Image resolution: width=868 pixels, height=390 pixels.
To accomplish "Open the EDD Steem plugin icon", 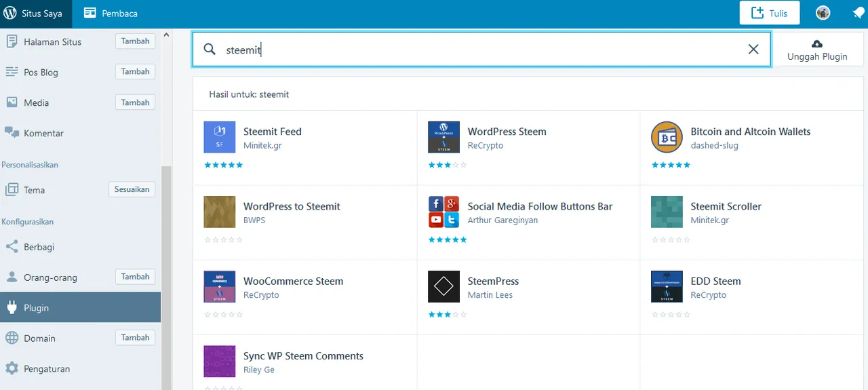I will pos(667,286).
